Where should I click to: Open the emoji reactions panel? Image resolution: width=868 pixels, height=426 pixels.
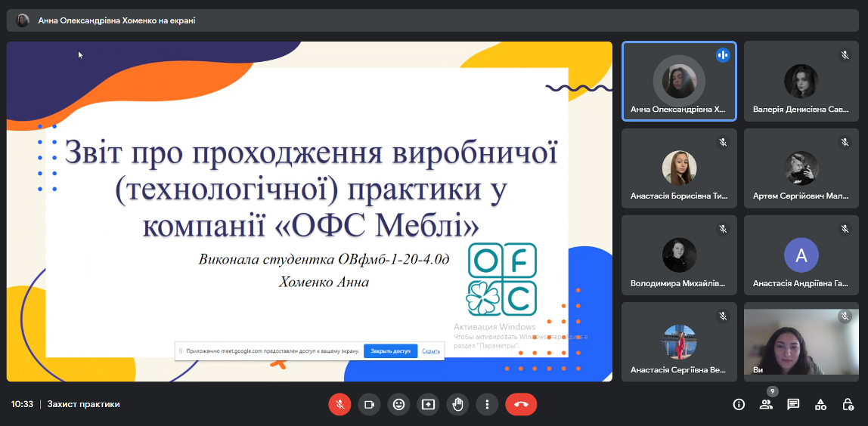coord(398,404)
